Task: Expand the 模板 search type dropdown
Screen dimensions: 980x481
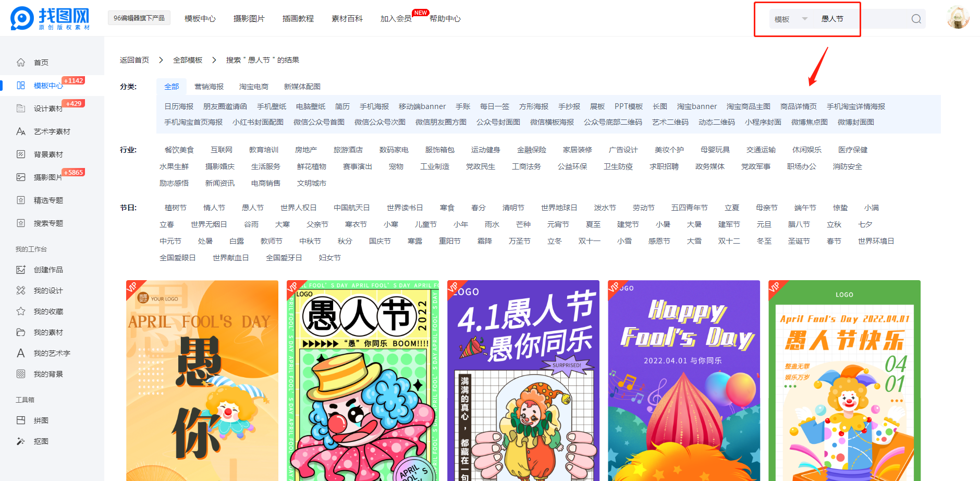Action: [790, 19]
